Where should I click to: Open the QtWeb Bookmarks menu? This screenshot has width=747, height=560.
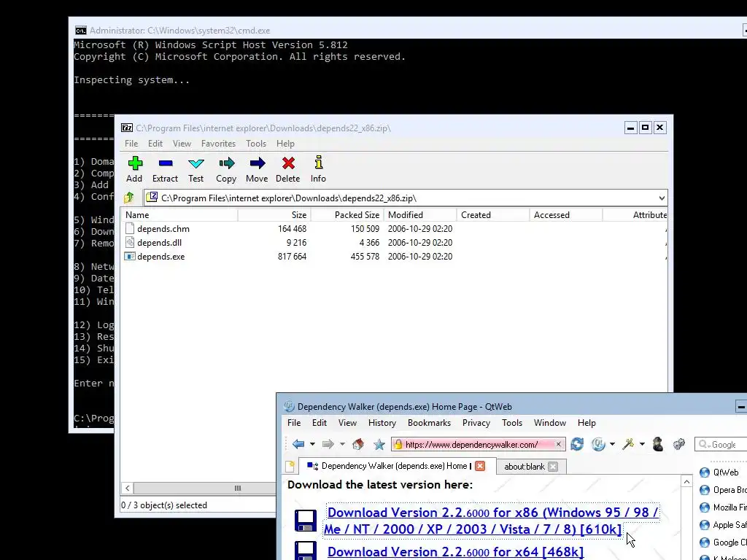point(429,423)
